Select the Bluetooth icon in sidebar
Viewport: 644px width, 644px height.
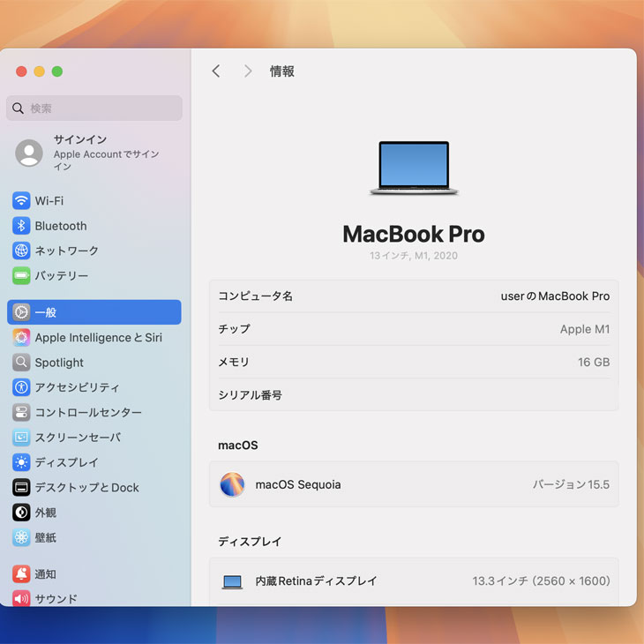tap(21, 226)
